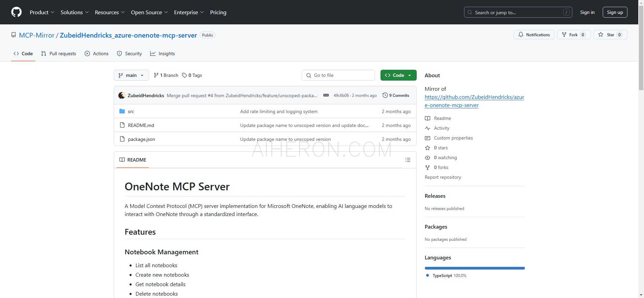Open 'Add rate limiting and logging system' commit
The image size is (644, 298).
(279, 111)
